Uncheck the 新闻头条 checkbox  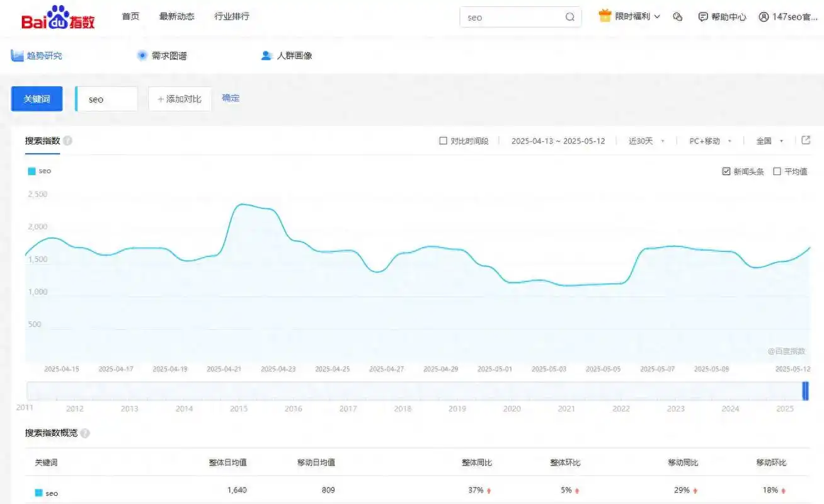coord(726,171)
